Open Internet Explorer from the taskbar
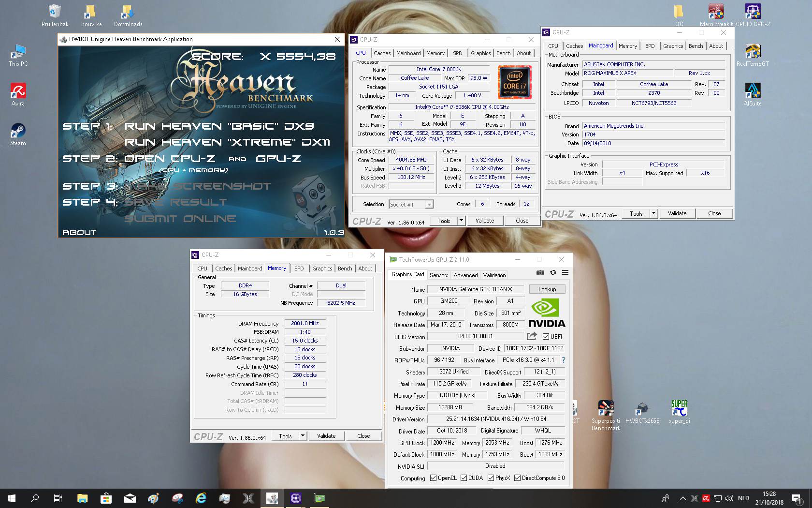Viewport: 812px width, 508px height. [201, 498]
